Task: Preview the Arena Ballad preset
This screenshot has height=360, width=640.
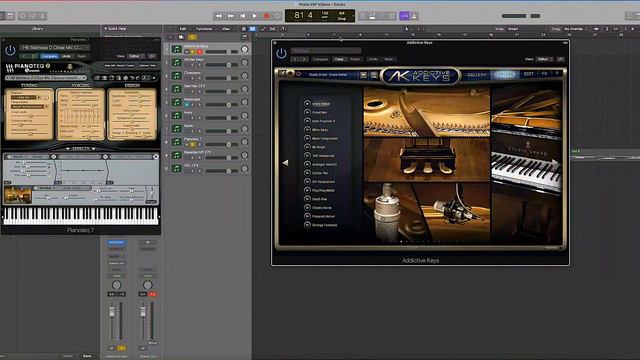Action: [x=307, y=104]
